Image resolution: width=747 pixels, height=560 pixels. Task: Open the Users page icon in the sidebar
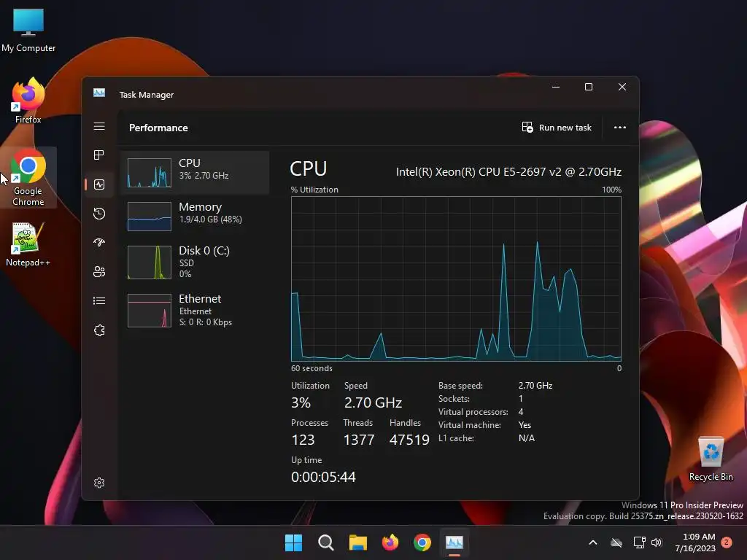tap(99, 271)
